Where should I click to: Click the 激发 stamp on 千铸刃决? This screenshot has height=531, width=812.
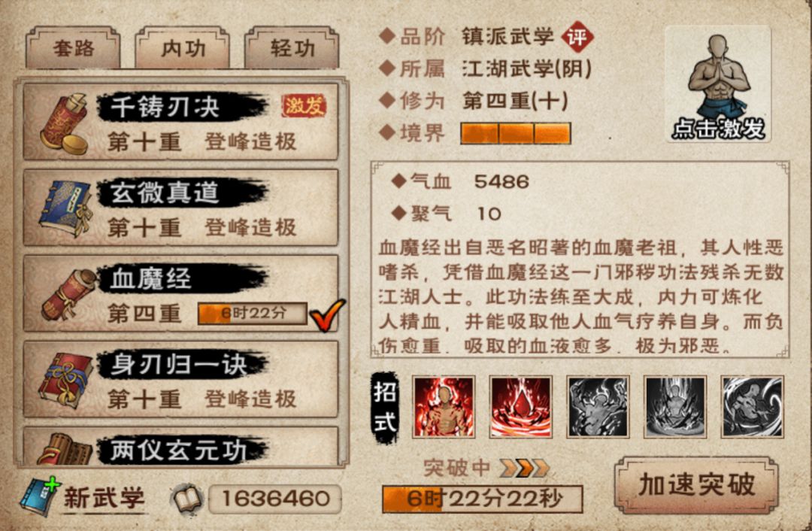(304, 106)
